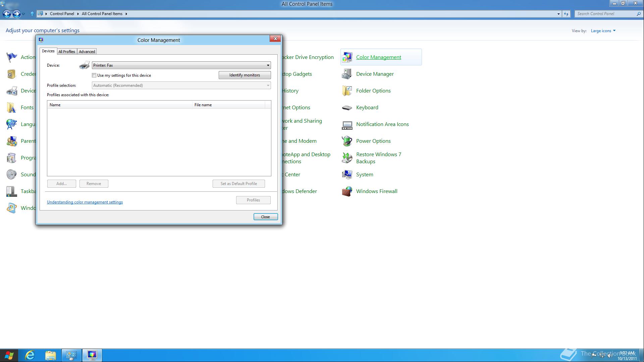
Task: Click the Power Options battery icon
Action: [x=347, y=141]
